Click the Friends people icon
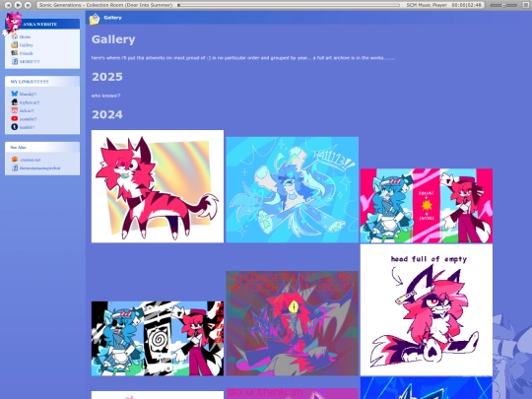 pos(14,52)
